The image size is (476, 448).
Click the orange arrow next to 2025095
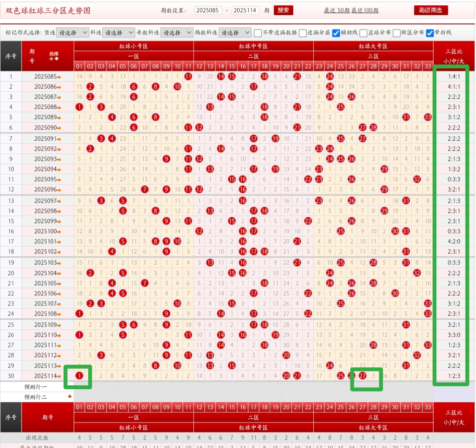click(59, 179)
